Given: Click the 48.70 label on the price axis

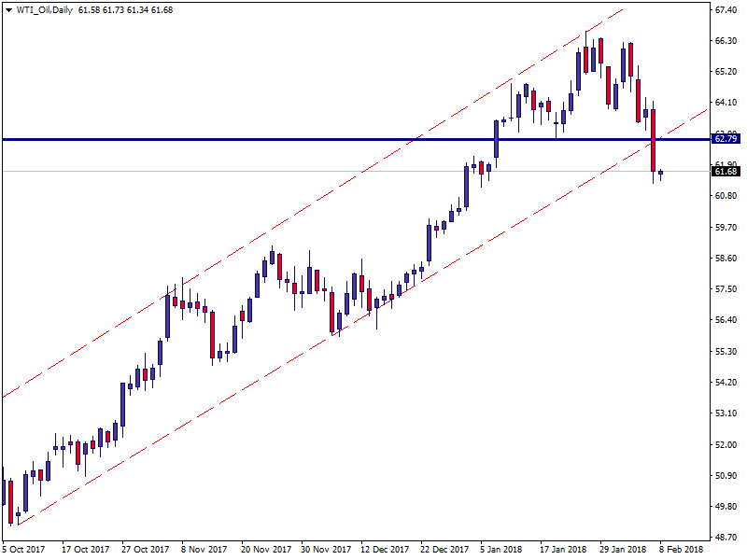Looking at the screenshot, I should (726, 538).
